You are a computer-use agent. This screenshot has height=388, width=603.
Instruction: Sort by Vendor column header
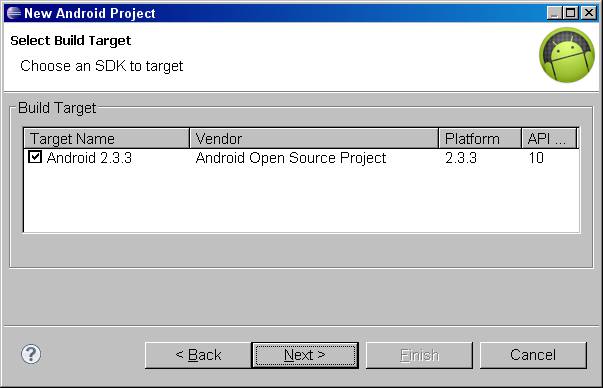[x=314, y=138]
